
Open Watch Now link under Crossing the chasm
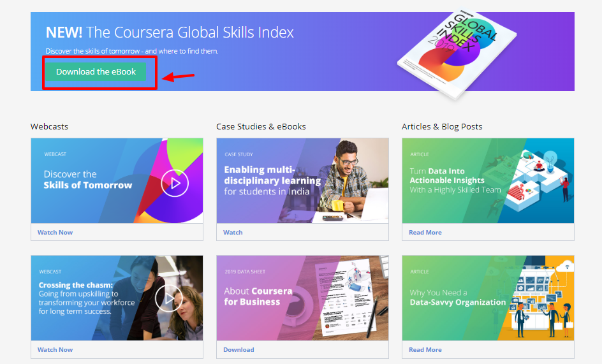point(55,350)
